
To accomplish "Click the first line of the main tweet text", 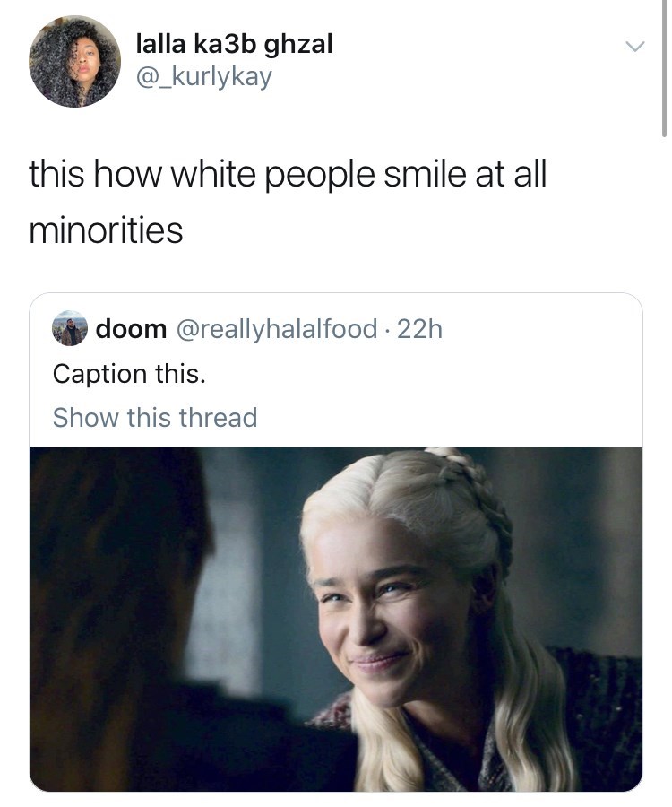I will (288, 175).
